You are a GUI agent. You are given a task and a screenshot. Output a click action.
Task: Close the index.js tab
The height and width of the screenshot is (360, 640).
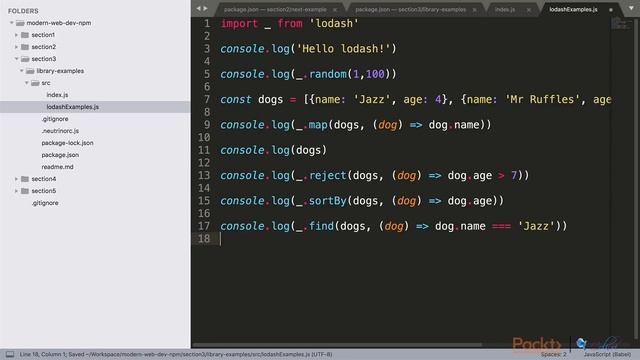pos(529,10)
